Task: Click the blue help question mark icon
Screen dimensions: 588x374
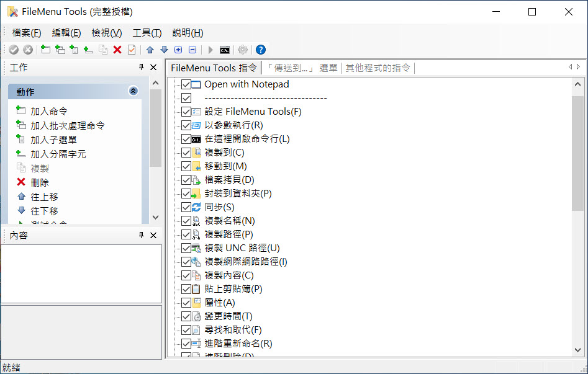Action: click(x=261, y=50)
